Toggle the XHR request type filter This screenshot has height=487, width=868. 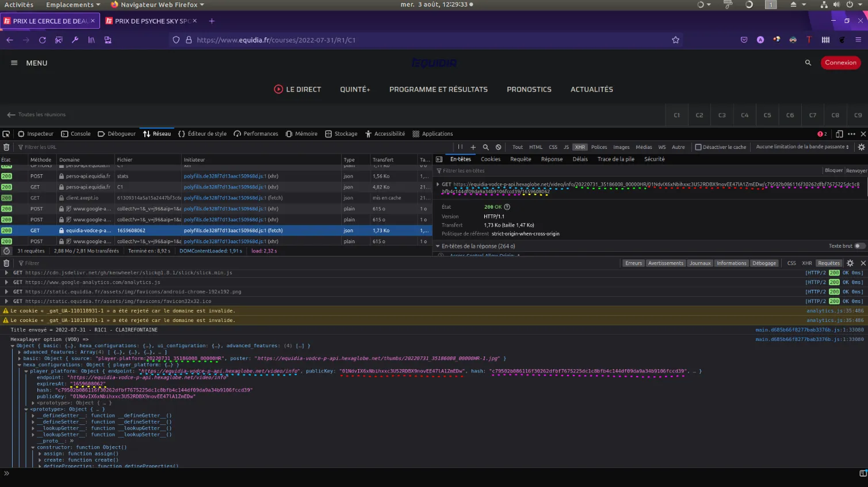579,147
